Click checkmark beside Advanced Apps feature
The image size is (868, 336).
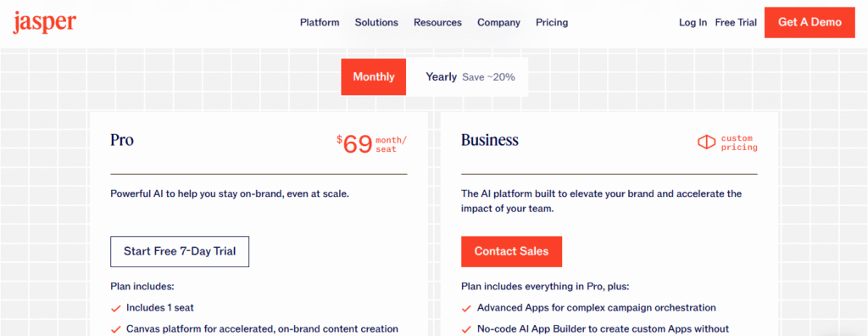(x=467, y=308)
